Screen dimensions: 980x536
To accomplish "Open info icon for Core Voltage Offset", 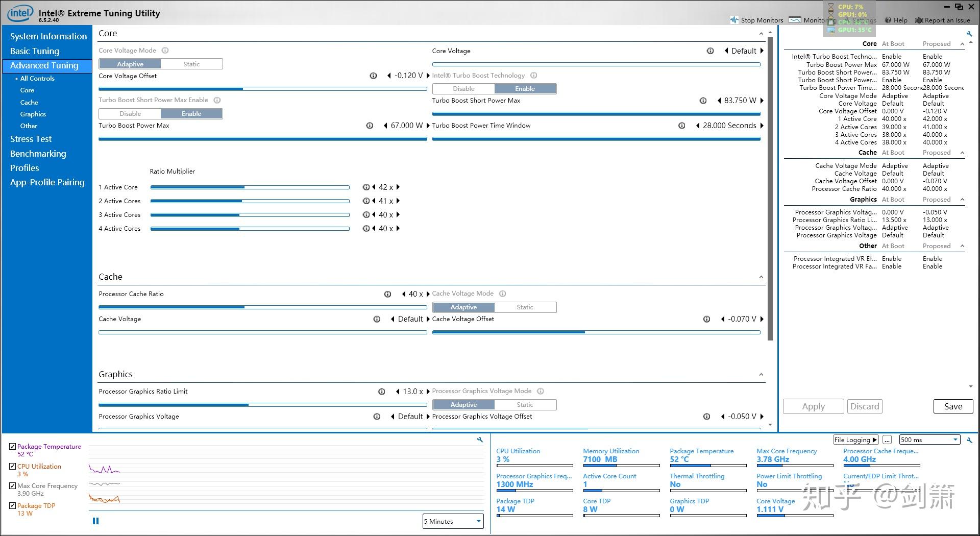I will pyautogui.click(x=373, y=76).
